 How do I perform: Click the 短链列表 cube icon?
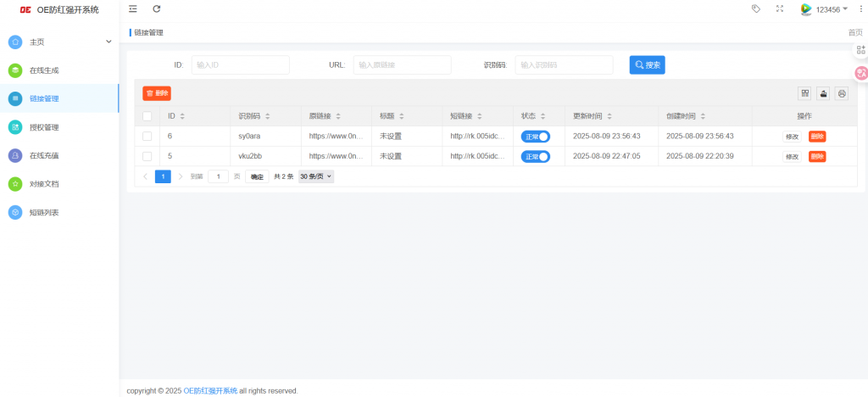coord(15,212)
